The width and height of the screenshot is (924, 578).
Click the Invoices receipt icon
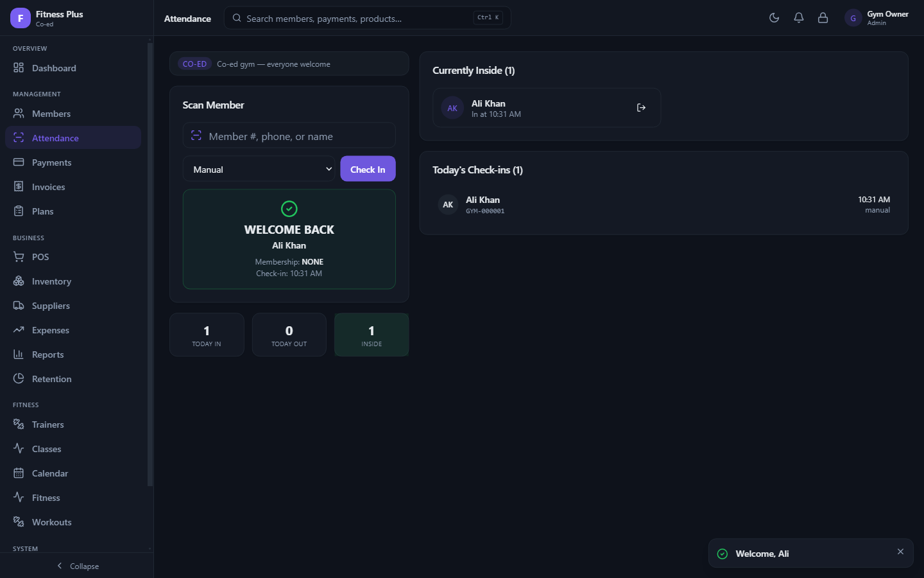[19, 187]
